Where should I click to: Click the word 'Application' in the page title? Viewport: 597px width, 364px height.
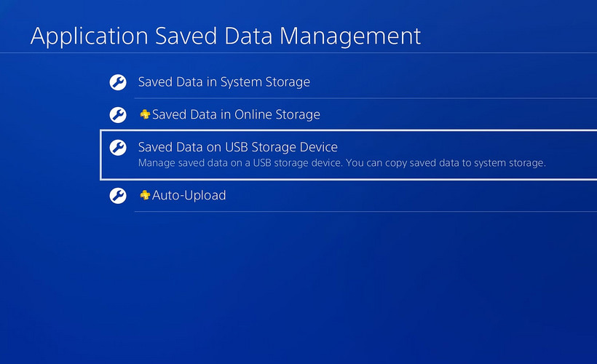pyautogui.click(x=90, y=36)
